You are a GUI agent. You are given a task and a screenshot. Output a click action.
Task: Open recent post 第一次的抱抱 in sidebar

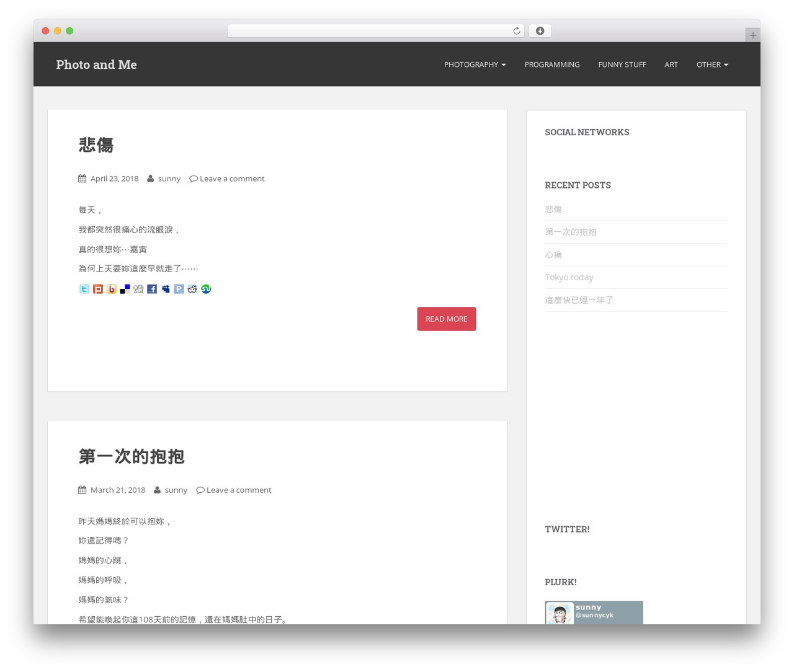(571, 232)
